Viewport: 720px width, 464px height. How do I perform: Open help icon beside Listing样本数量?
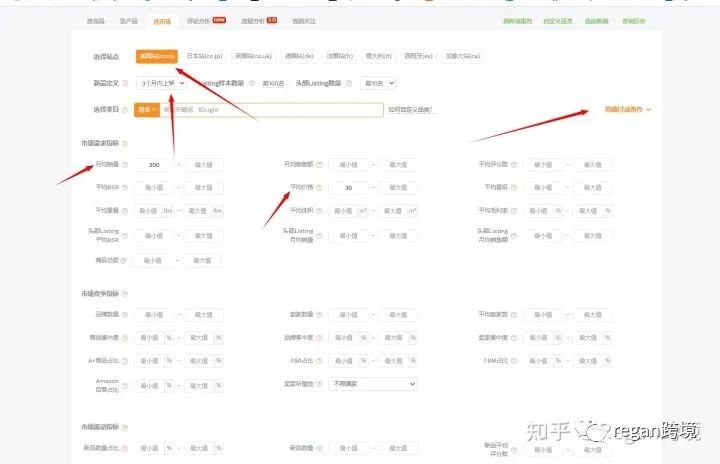point(252,84)
